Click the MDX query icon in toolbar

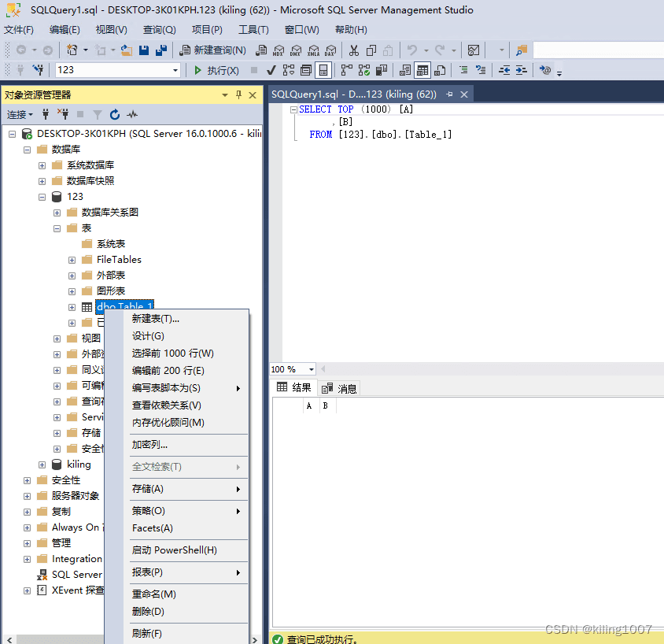279,50
